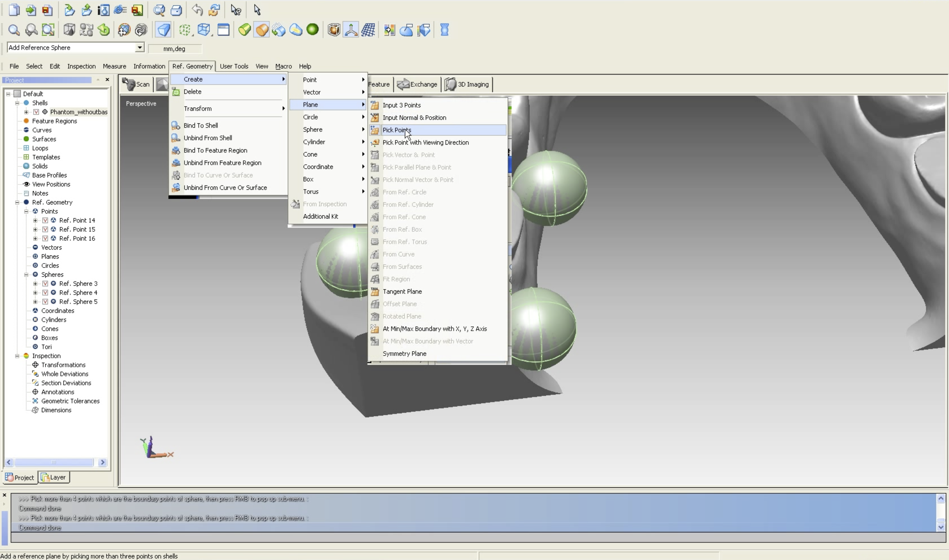Click the context help arrow icon
Image resolution: width=949 pixels, height=560 pixels.
[236, 10]
